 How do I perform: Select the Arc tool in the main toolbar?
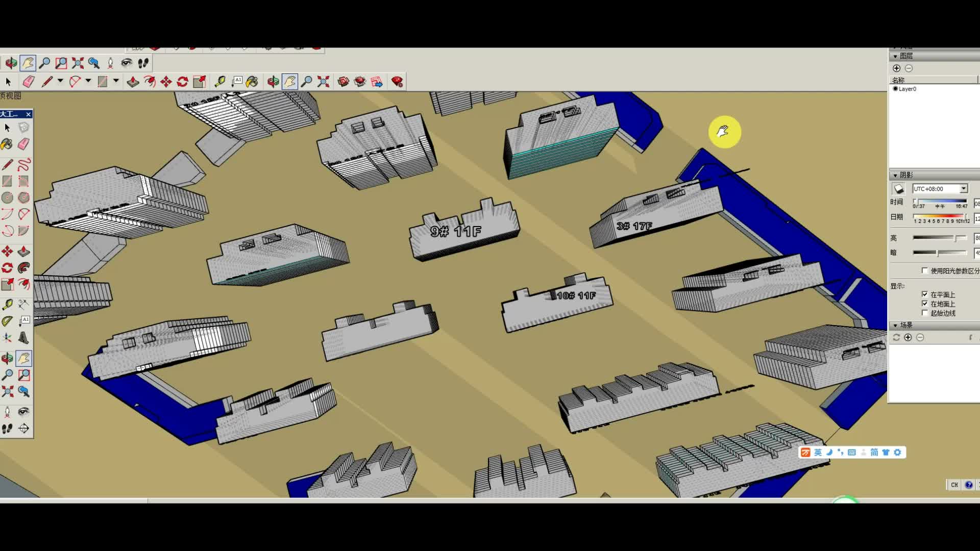(75, 82)
